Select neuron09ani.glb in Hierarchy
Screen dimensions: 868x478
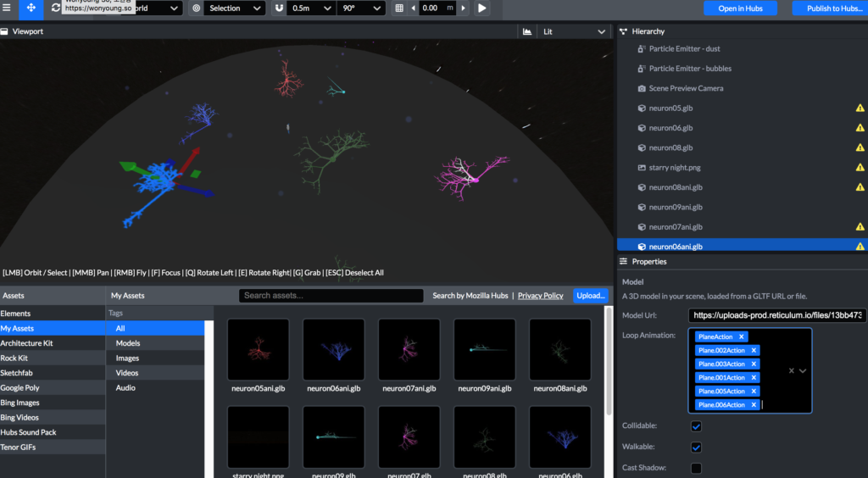743,207
